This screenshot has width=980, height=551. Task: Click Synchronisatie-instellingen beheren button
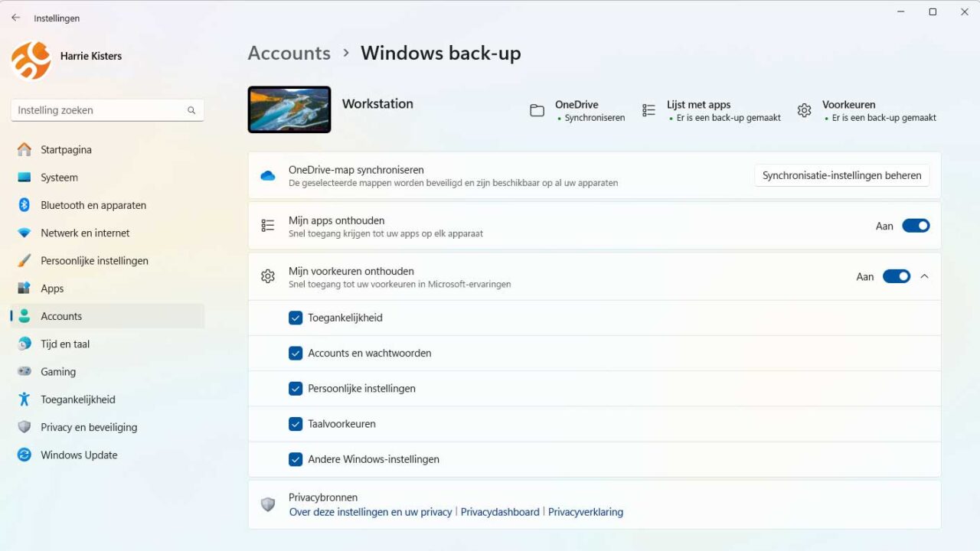tap(841, 175)
